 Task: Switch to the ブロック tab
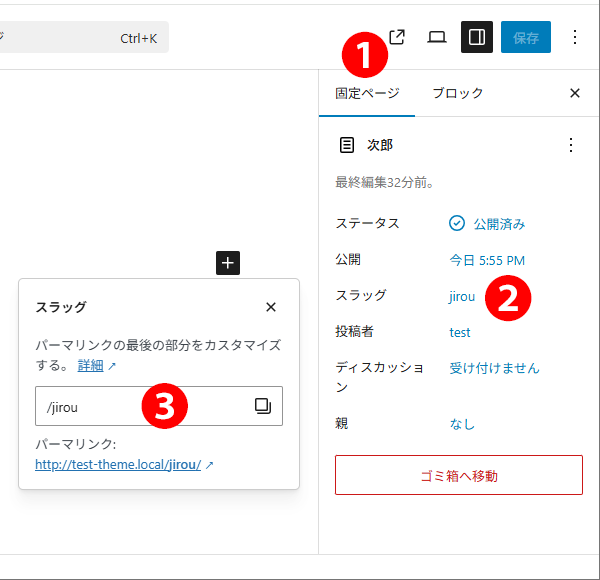coord(457,93)
